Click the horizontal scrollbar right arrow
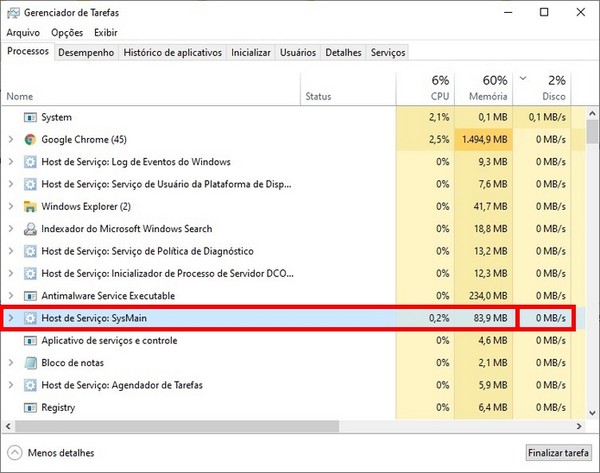Viewport: 600px width, 473px height. 579,426
